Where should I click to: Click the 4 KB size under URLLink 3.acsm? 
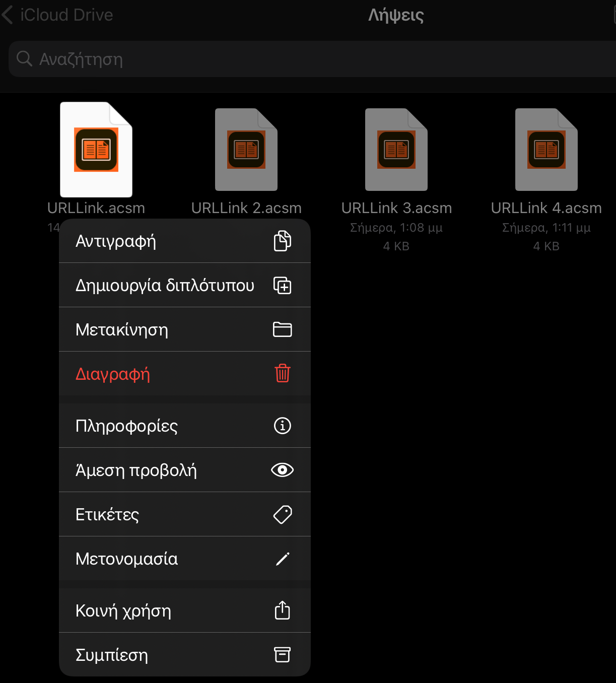396,246
